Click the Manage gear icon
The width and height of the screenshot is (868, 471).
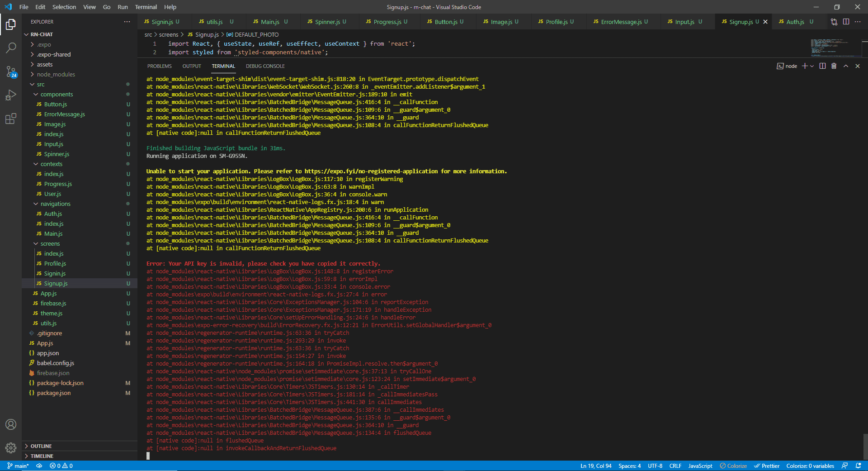(11, 447)
